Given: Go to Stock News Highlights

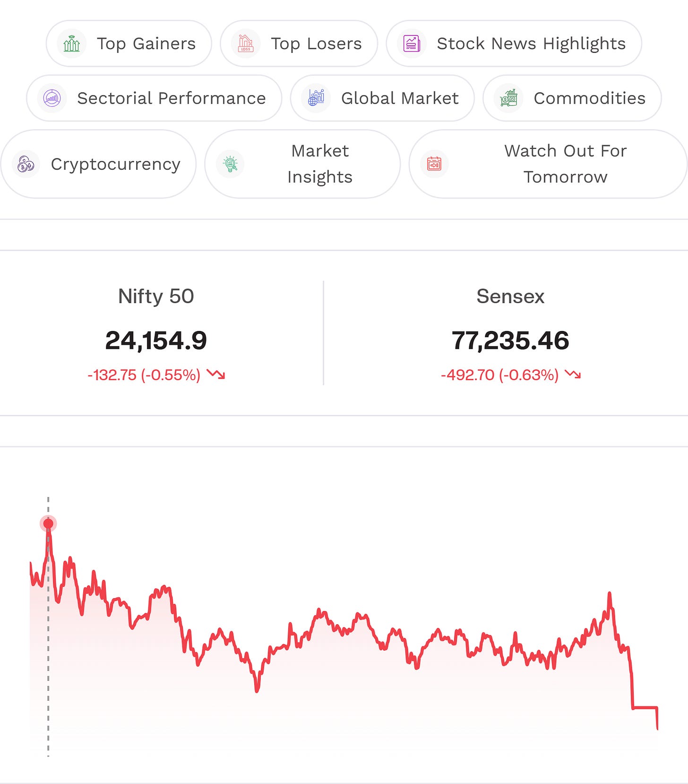Looking at the screenshot, I should pyautogui.click(x=514, y=44).
